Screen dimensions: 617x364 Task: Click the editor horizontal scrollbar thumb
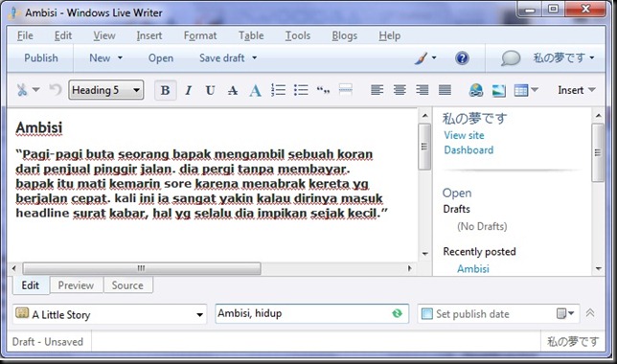pos(142,269)
